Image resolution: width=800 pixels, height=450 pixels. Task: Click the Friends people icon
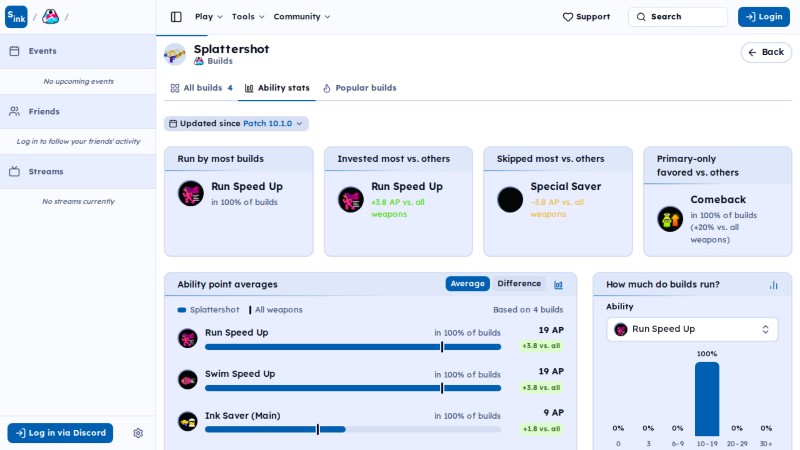[14, 111]
